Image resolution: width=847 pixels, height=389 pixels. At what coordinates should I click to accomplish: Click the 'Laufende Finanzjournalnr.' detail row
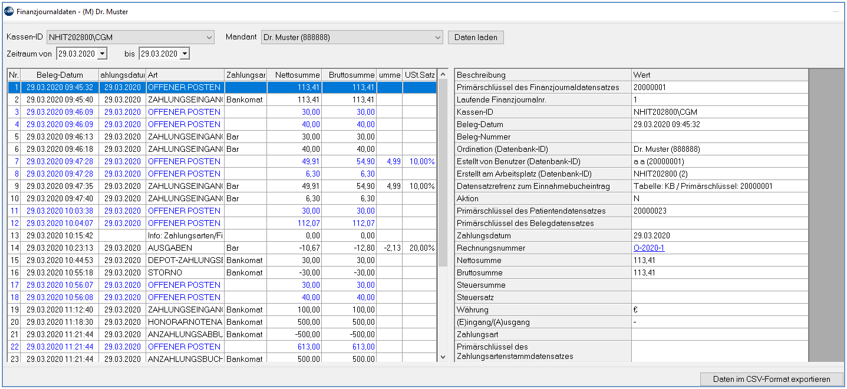(x=631, y=99)
